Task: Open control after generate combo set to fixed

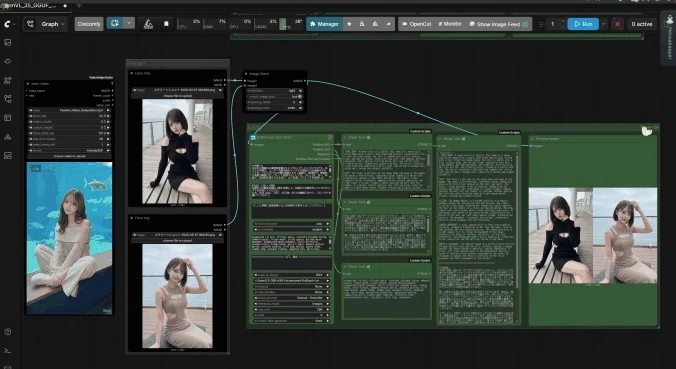Action: 291,321
